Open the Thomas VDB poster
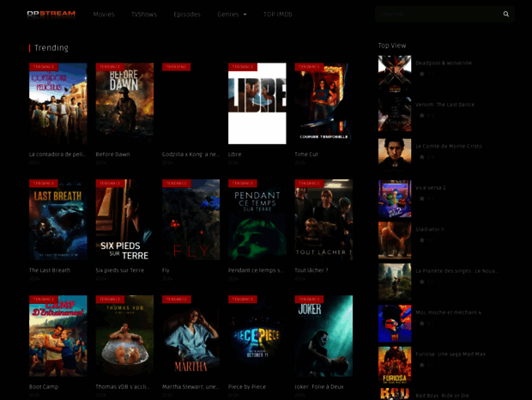This screenshot has height=400, width=532. 124,336
